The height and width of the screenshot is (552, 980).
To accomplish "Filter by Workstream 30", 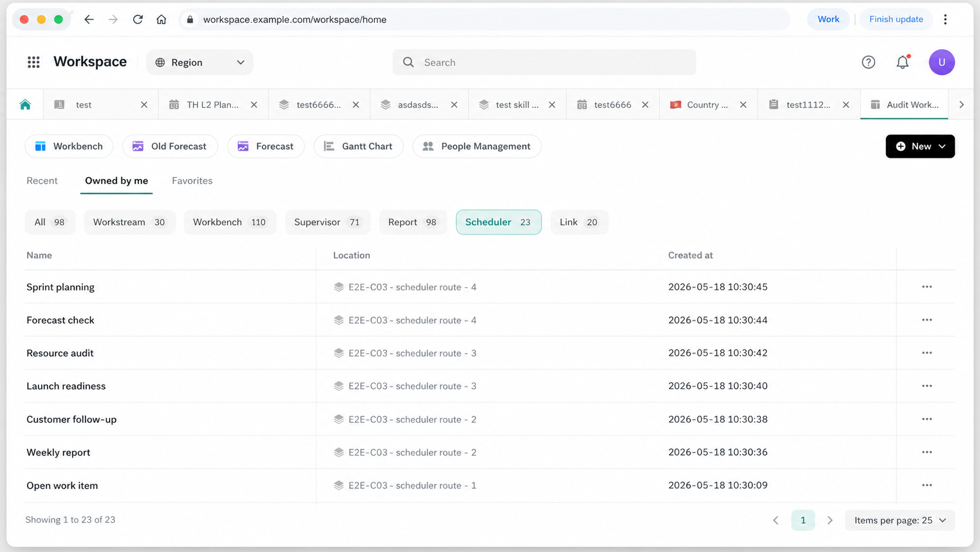I will 130,222.
